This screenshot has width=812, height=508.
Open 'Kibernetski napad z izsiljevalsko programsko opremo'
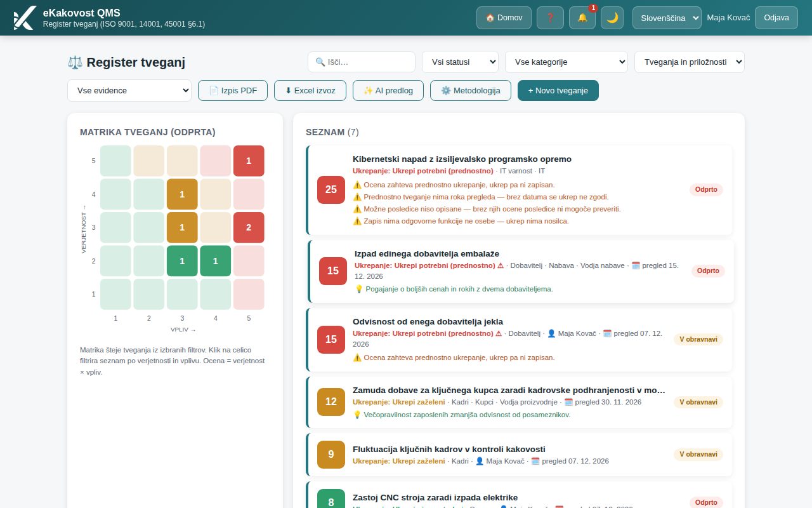coord(462,159)
